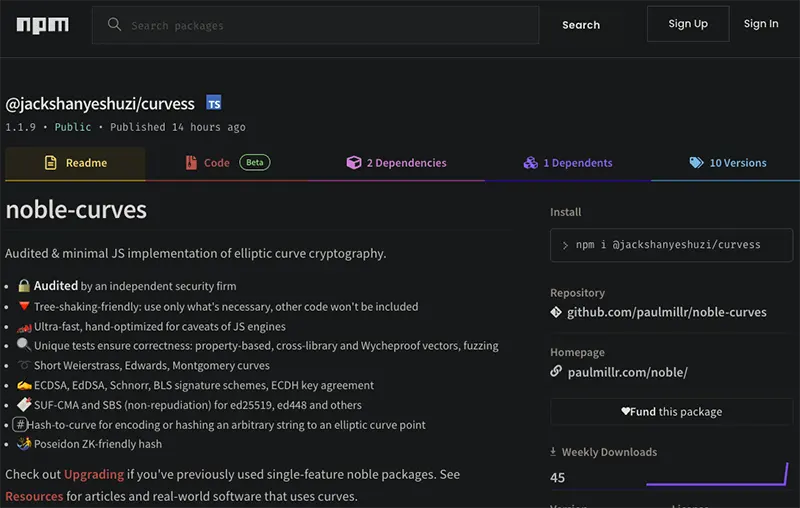Click the Dependents cubes icon
Screen dimensions: 800x508
pos(531,163)
